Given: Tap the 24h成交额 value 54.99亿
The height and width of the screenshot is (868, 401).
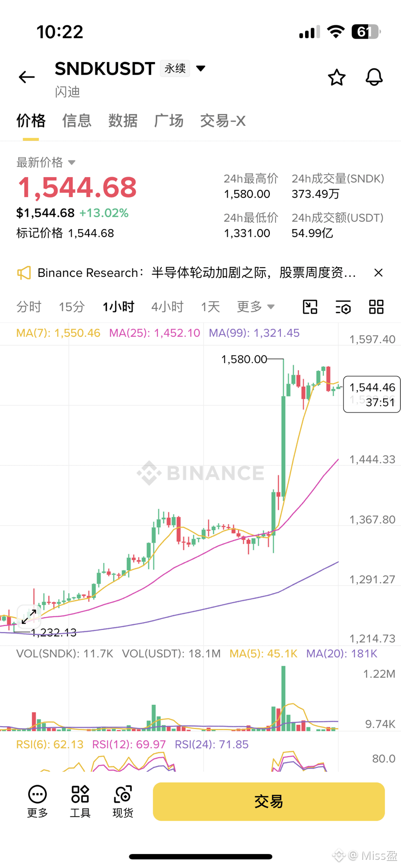Looking at the screenshot, I should pyautogui.click(x=312, y=233).
